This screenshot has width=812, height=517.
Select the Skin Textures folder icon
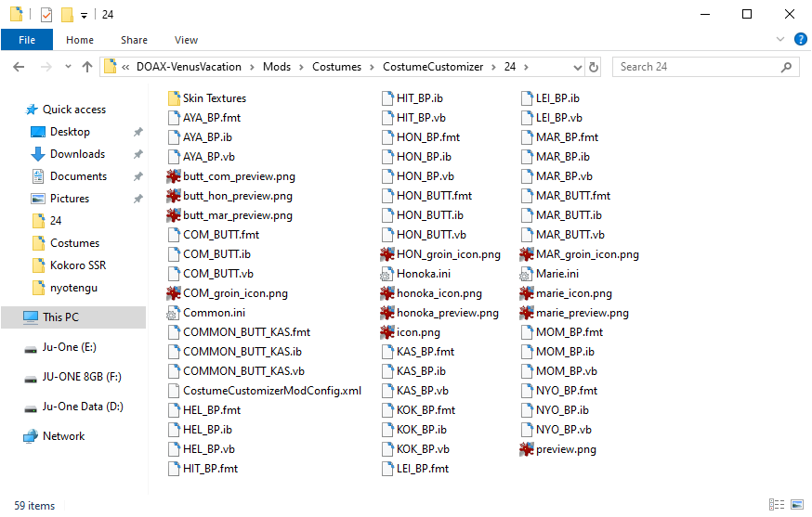click(174, 98)
